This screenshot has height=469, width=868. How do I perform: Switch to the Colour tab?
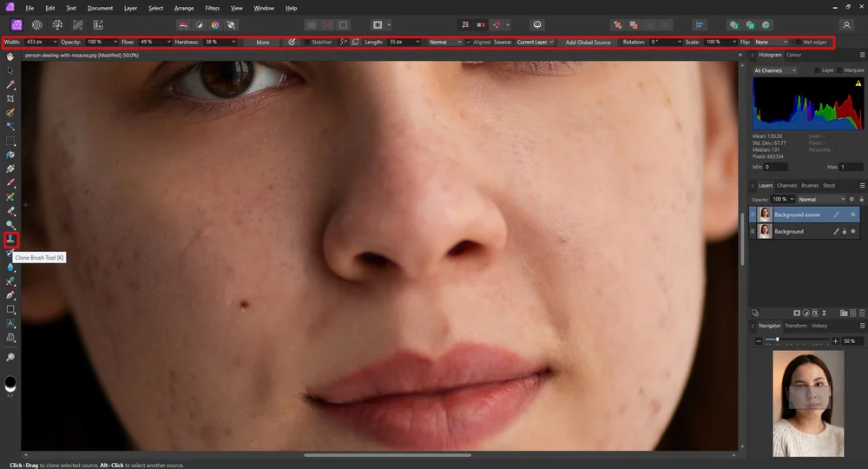point(794,55)
